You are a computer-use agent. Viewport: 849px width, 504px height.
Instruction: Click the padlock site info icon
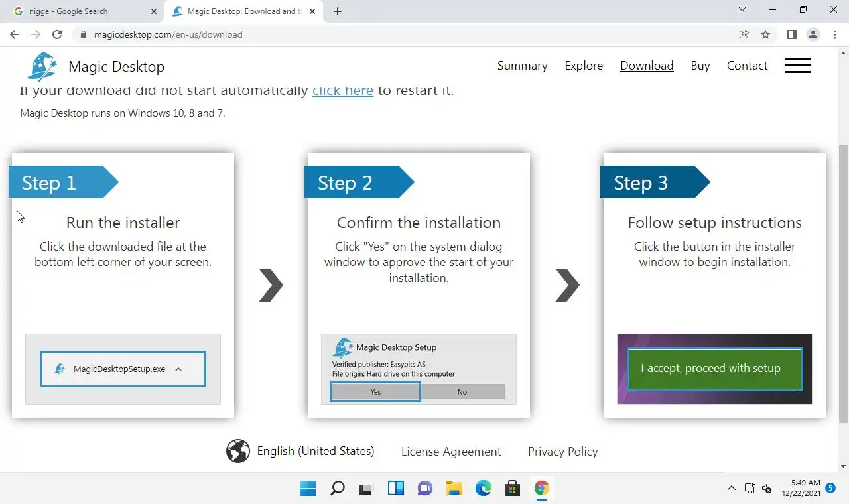click(83, 34)
